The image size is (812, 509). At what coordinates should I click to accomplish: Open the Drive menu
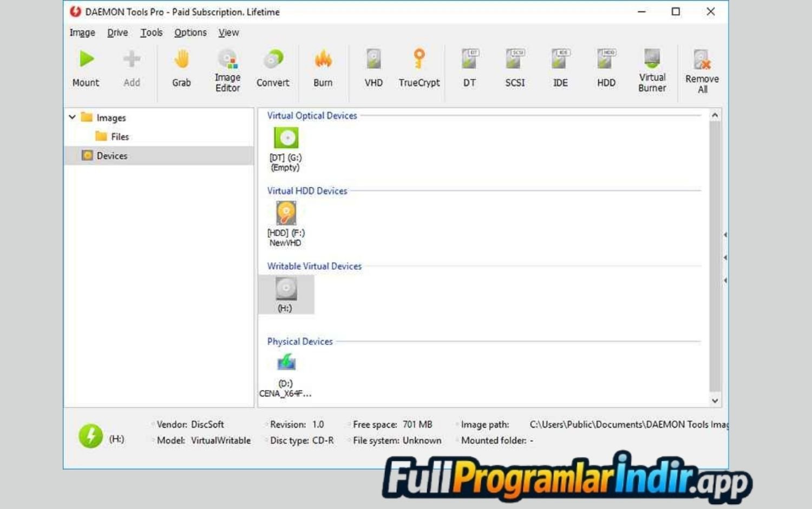pos(117,32)
